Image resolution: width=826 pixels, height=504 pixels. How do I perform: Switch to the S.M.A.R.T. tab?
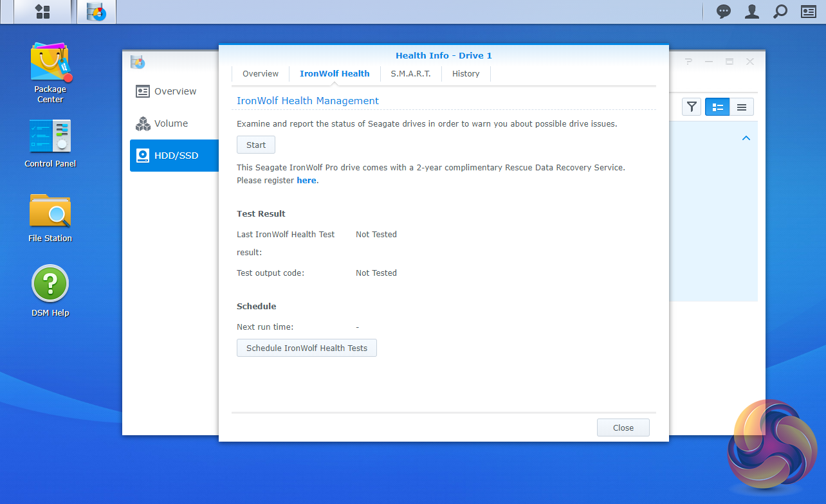click(x=410, y=74)
